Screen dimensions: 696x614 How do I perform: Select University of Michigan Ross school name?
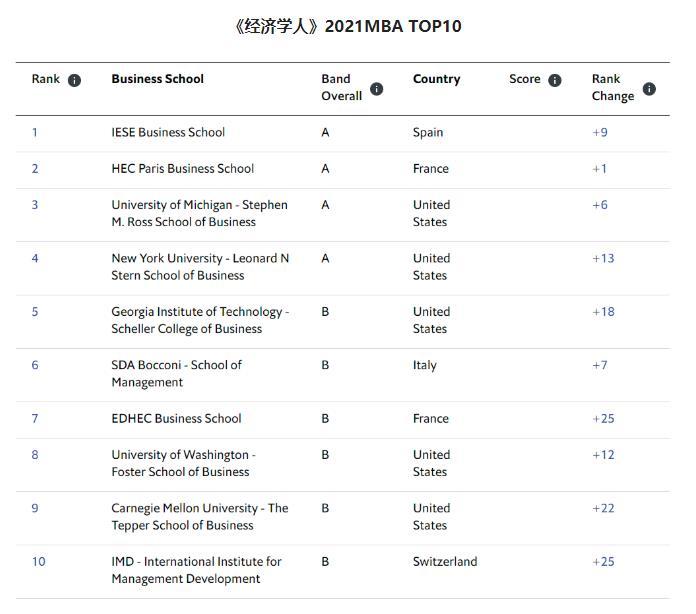coord(200,214)
